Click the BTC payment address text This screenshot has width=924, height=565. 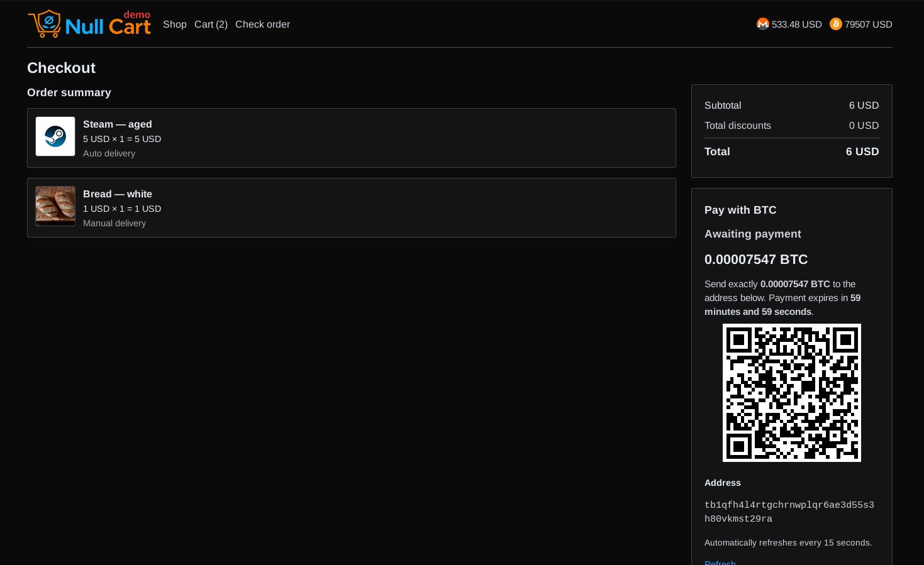(789, 512)
